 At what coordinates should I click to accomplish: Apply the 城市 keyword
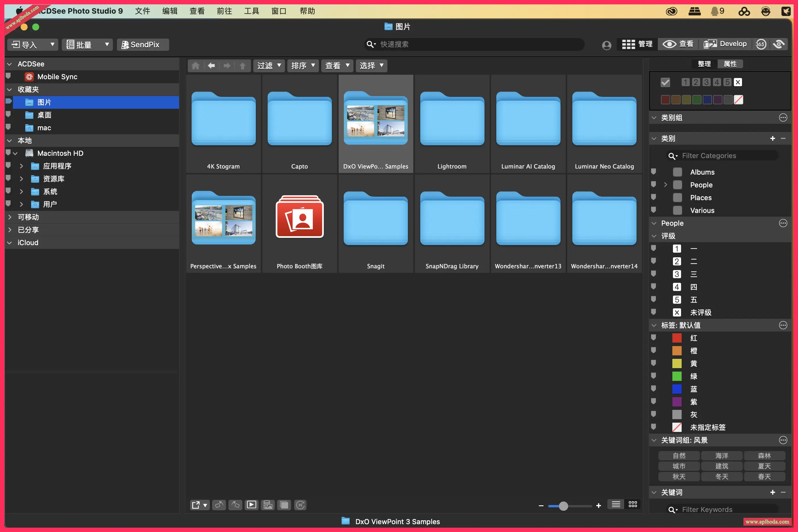click(x=679, y=466)
